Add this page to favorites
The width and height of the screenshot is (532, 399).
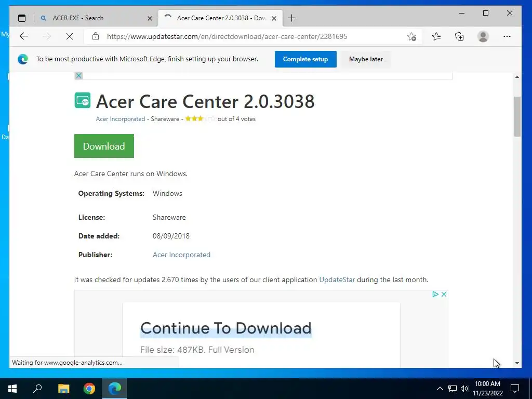click(411, 36)
